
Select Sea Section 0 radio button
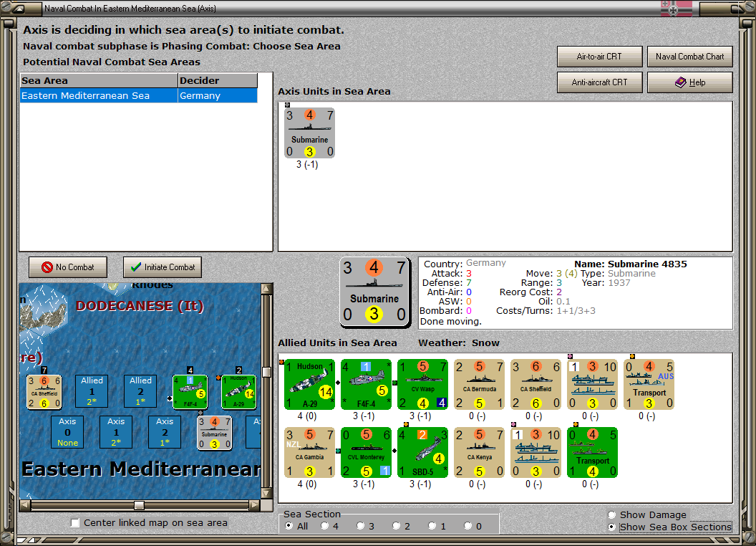[467, 526]
